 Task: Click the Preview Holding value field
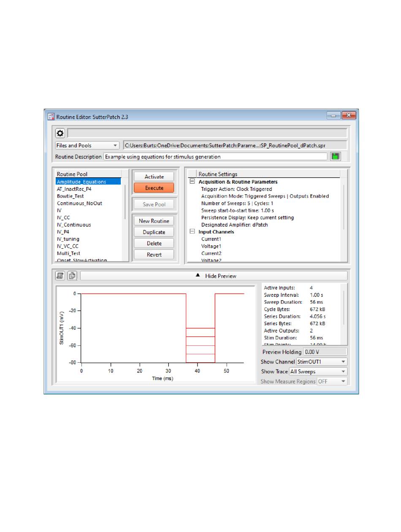tap(325, 352)
